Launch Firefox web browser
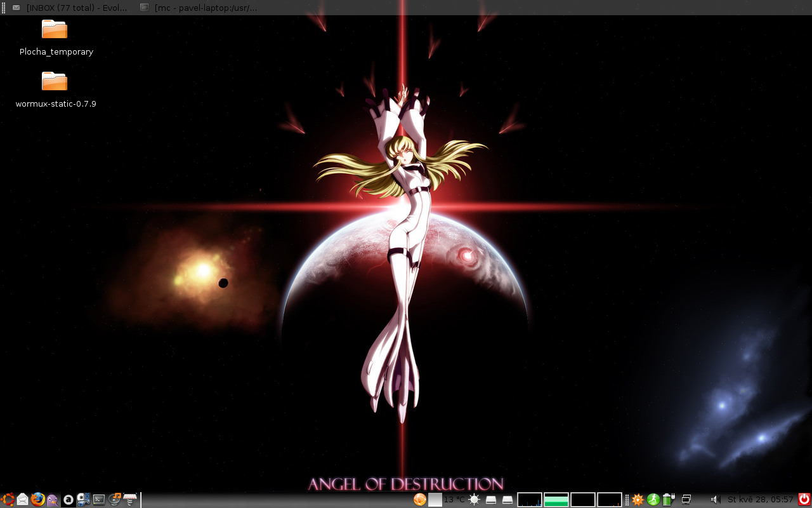Screen dimensions: 812x508 click(38, 500)
